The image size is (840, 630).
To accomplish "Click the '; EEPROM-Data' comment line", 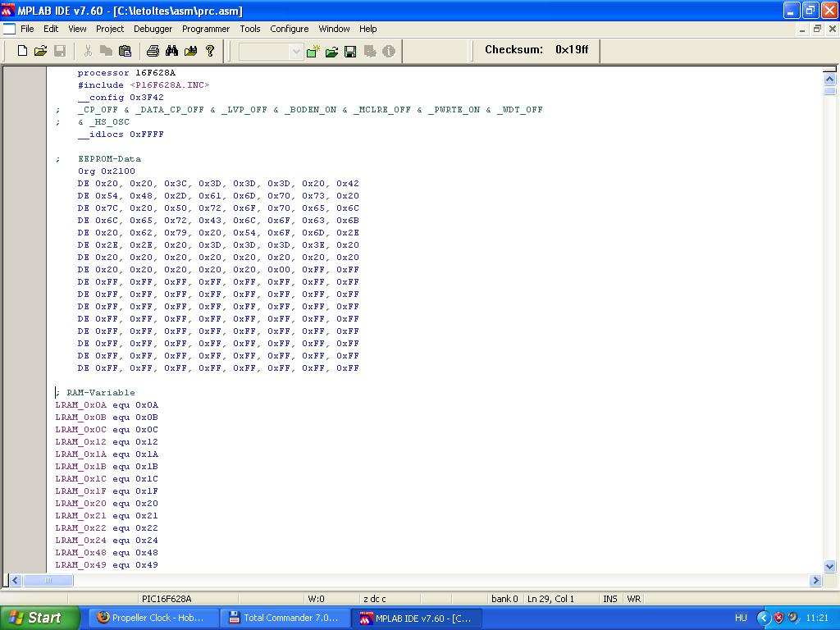I will click(x=98, y=159).
